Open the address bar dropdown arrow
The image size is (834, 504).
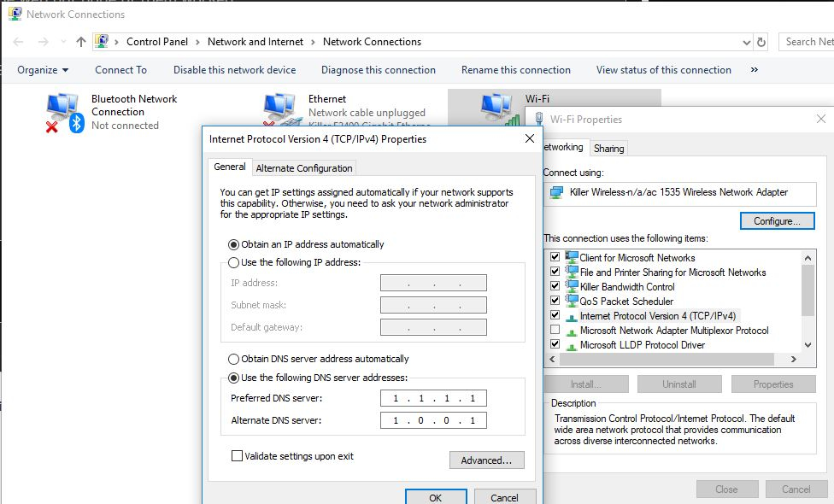point(747,41)
